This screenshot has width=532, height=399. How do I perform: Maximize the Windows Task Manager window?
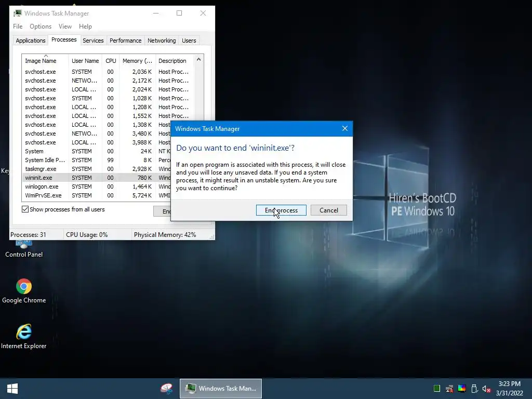coord(179,13)
